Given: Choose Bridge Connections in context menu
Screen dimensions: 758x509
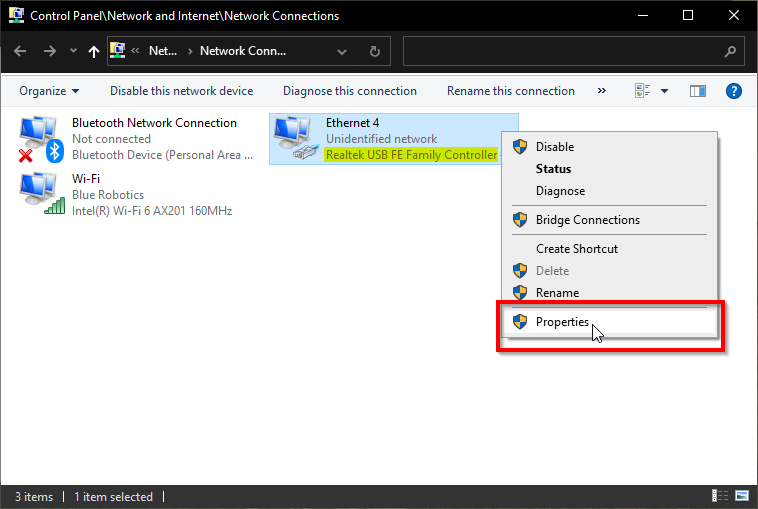Looking at the screenshot, I should (609, 220).
